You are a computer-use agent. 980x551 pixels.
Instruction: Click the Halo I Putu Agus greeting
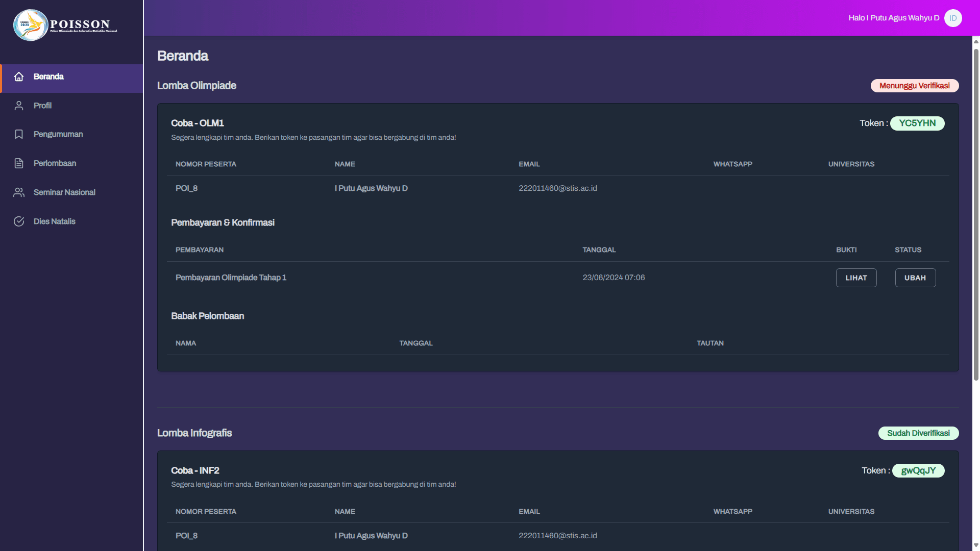pos(893,18)
